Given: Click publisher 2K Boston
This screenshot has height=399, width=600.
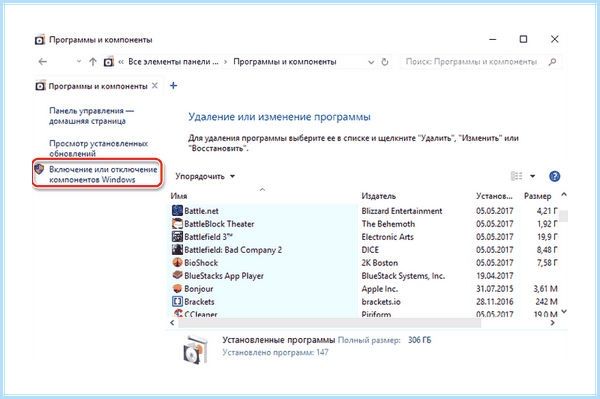Looking at the screenshot, I should 380,263.
